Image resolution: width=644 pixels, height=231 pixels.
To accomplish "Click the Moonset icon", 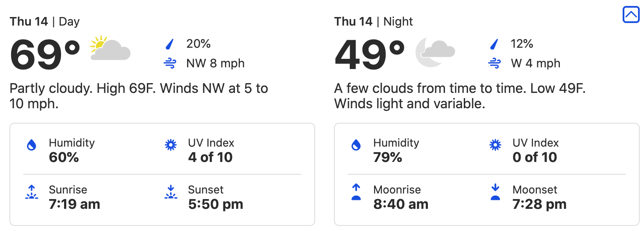I will tap(495, 192).
